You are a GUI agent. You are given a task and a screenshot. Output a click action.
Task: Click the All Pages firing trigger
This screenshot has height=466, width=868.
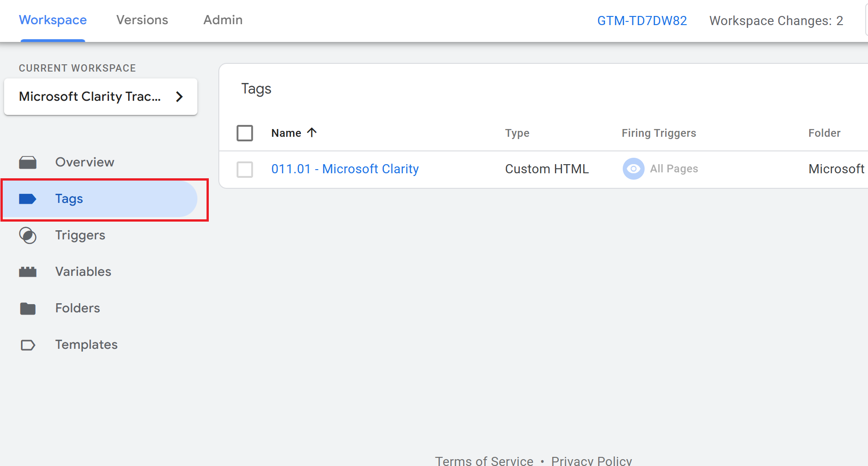pos(674,169)
